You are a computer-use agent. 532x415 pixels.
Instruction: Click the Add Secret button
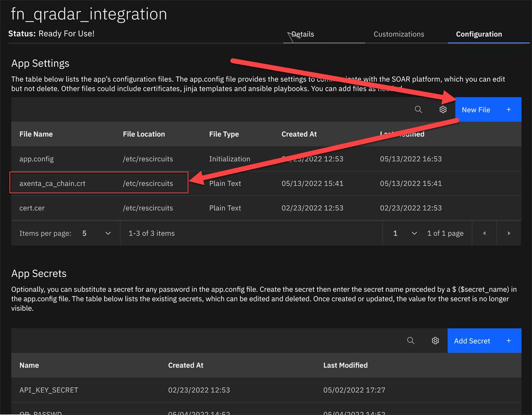[472, 340]
